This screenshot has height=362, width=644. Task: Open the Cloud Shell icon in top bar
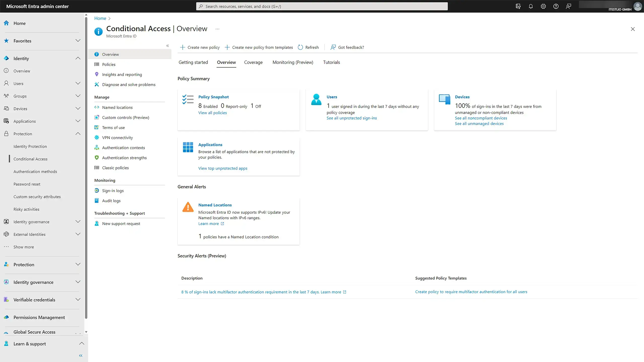click(518, 6)
